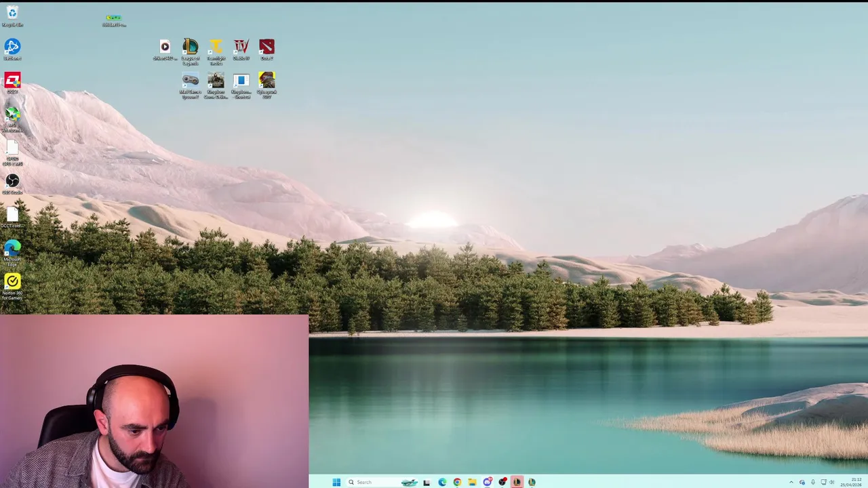The width and height of the screenshot is (868, 488).
Task: Select the Teamfight Tactics desktop shortcut
Action: 216,51
